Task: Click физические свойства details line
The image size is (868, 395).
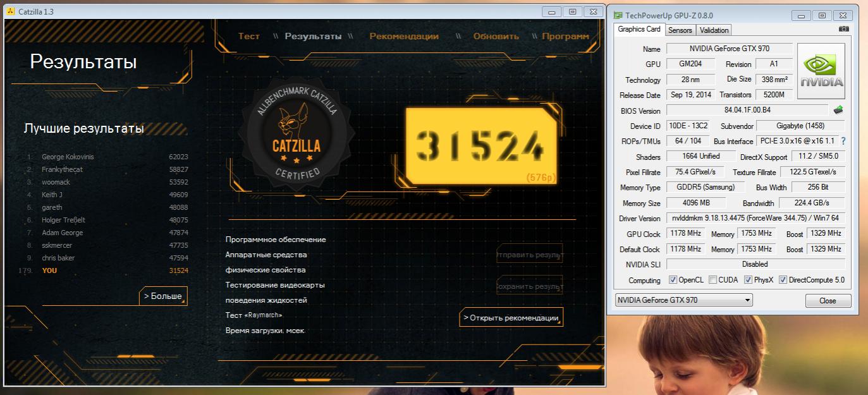Action: tap(266, 270)
